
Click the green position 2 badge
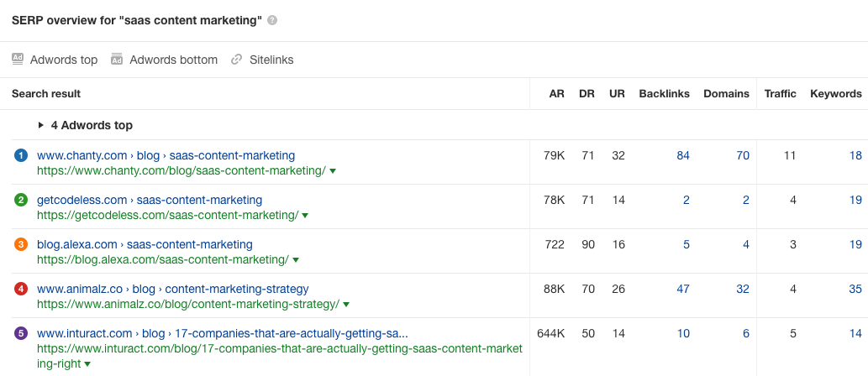(20, 200)
